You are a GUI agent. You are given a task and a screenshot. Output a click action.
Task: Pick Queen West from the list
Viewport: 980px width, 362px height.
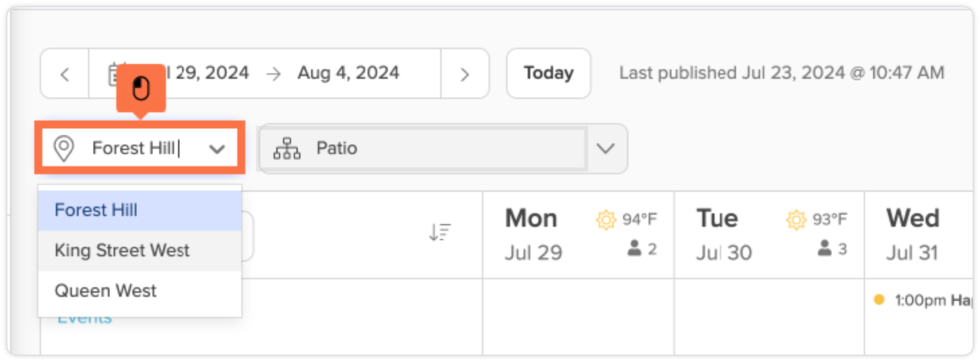click(x=106, y=291)
